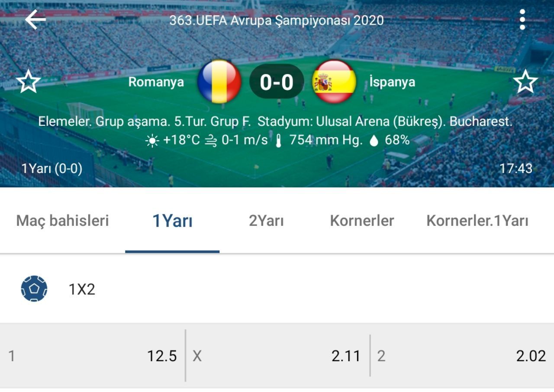This screenshot has height=392, width=554.
Task: Tap the wind speed icon
Action: (211, 141)
